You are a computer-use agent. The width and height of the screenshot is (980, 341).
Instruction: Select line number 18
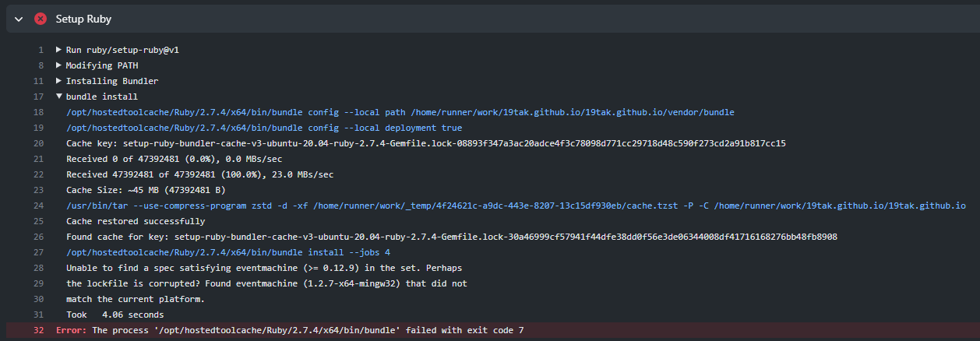tap(38, 112)
